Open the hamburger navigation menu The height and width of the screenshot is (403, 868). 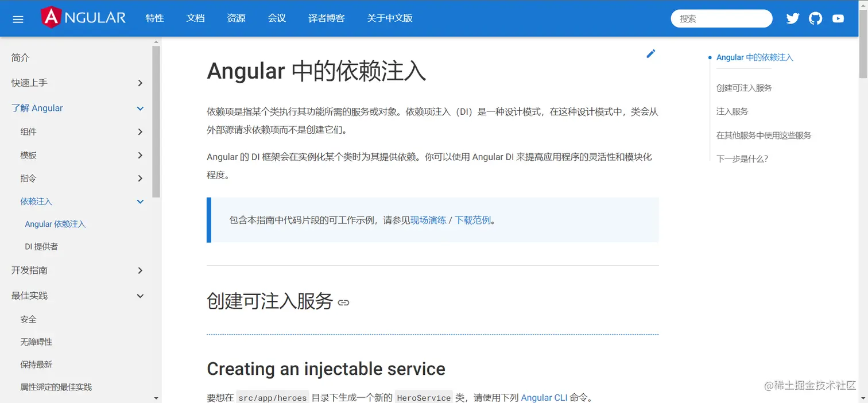click(18, 19)
